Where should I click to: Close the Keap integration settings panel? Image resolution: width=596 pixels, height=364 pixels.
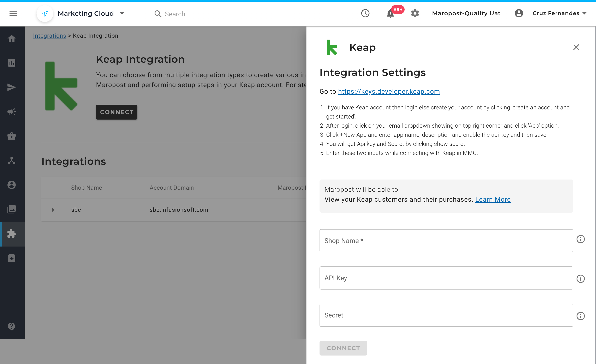[x=576, y=47]
